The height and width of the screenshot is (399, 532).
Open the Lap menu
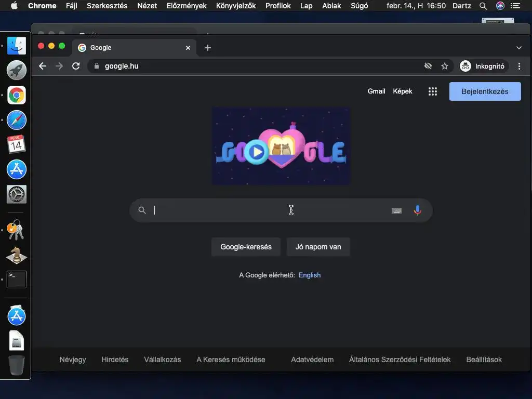click(307, 6)
